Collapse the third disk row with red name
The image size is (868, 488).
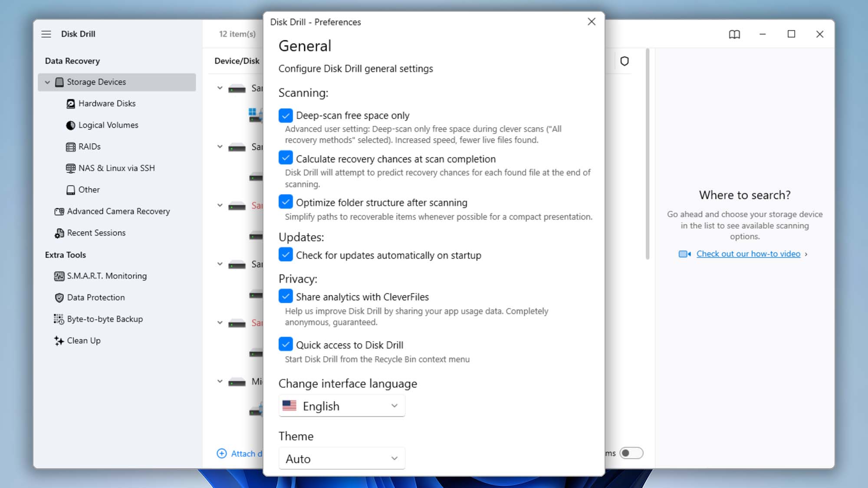(x=220, y=205)
